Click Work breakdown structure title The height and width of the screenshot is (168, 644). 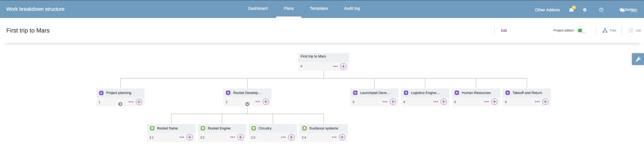35,9
